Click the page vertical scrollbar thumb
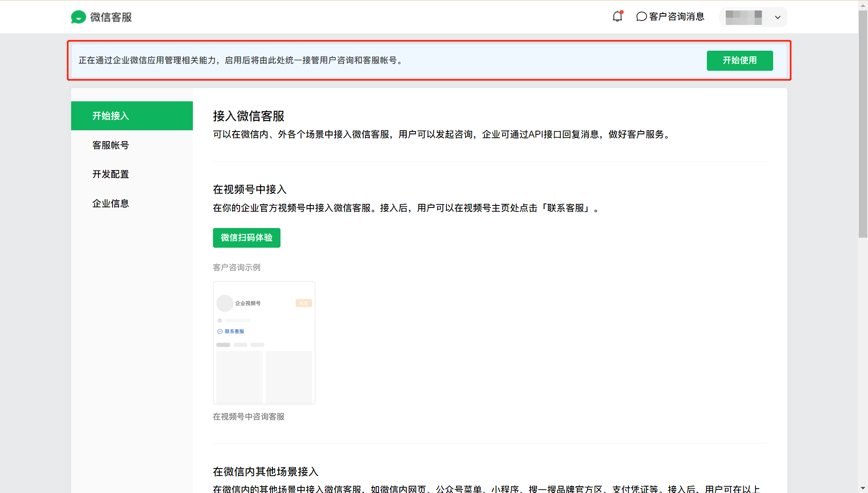The height and width of the screenshot is (493, 868). click(863, 124)
